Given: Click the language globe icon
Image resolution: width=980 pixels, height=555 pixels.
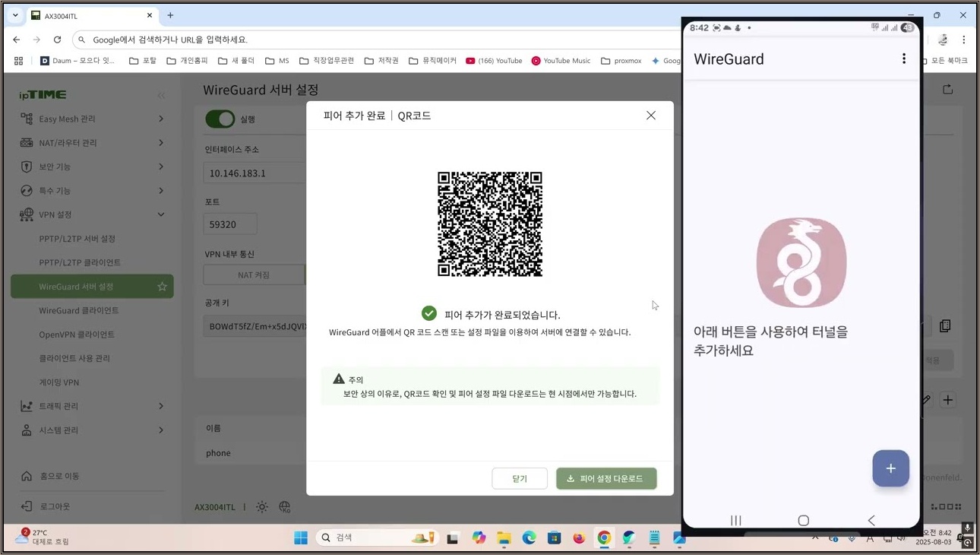Looking at the screenshot, I should 285,507.
